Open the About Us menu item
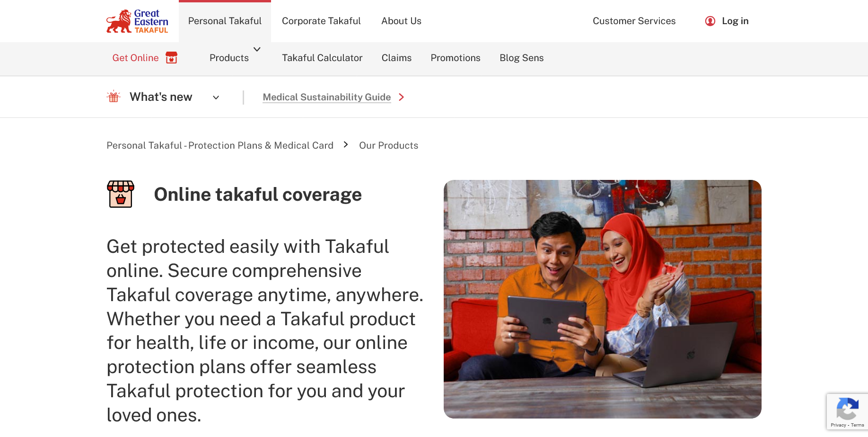This screenshot has width=868, height=437. tap(401, 21)
